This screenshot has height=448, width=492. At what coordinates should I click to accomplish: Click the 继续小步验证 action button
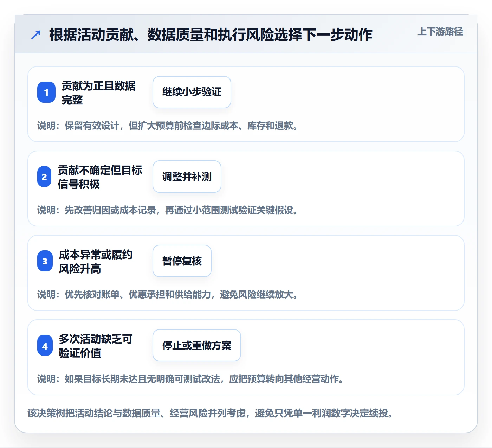(192, 92)
